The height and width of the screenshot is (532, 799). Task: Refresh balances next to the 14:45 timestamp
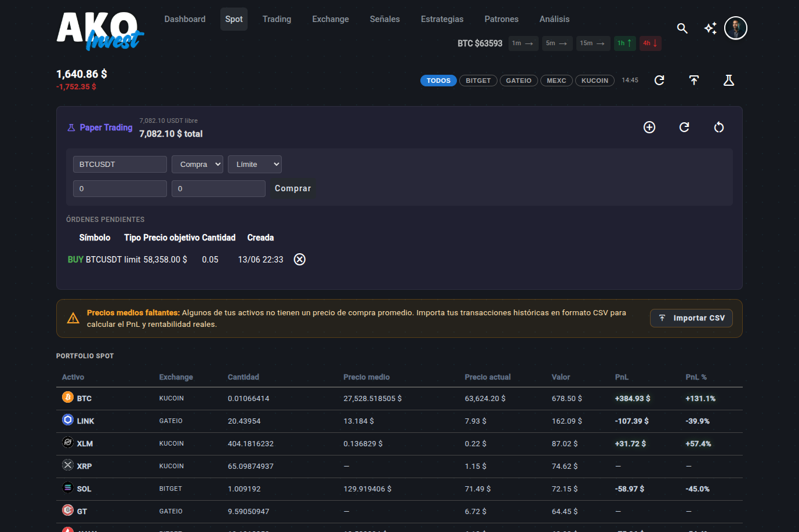click(659, 81)
